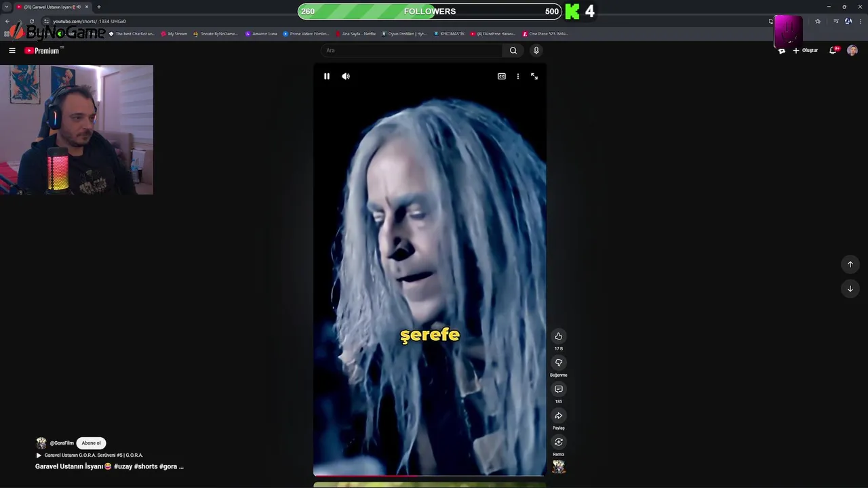This screenshot has width=868, height=488.
Task: Open the Oluştur create menu
Action: 806,50
